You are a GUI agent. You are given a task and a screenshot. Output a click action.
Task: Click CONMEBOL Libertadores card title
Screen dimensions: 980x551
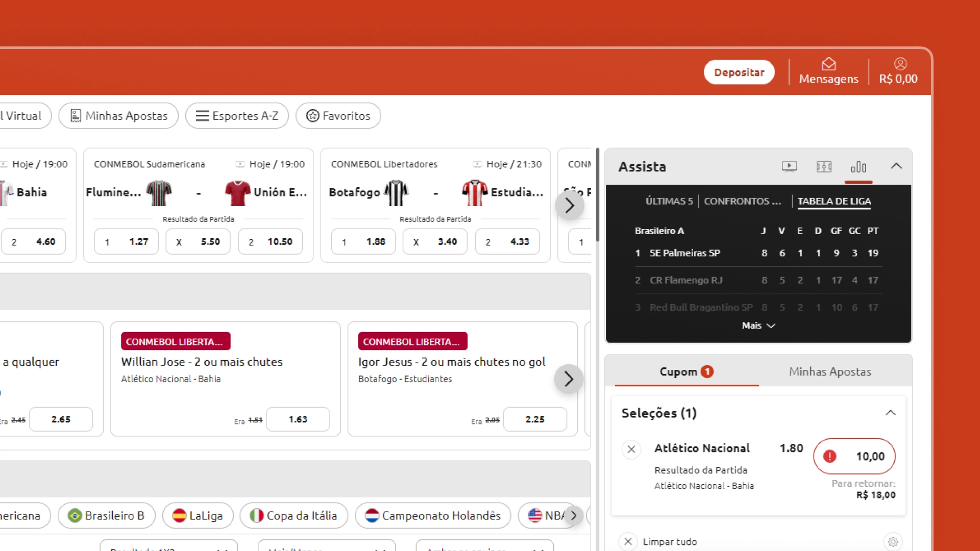click(384, 164)
